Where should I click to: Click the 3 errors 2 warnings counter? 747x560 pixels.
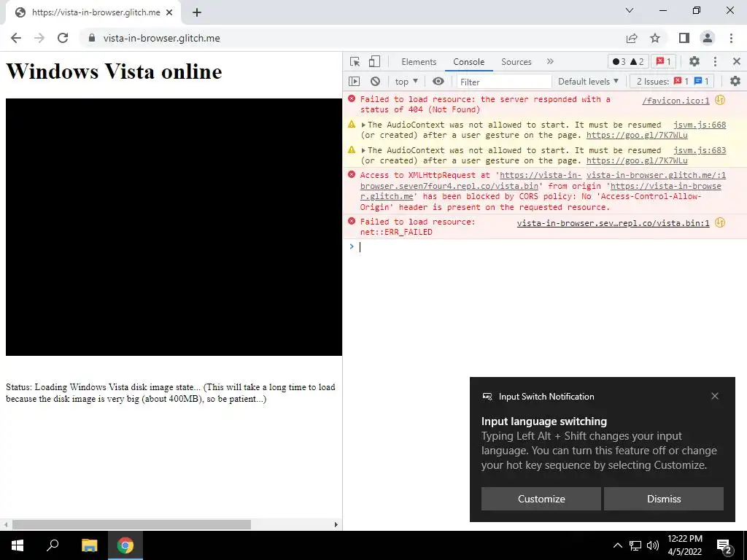(x=628, y=61)
